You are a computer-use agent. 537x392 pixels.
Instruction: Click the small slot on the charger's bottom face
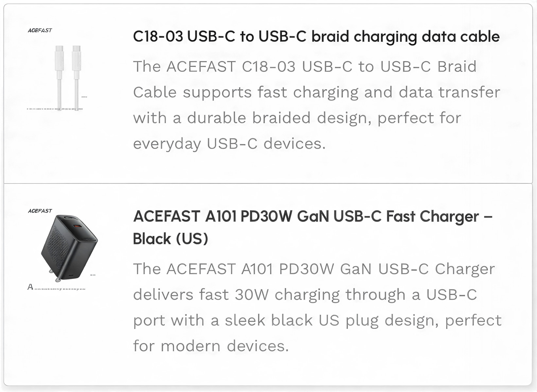tap(71, 274)
